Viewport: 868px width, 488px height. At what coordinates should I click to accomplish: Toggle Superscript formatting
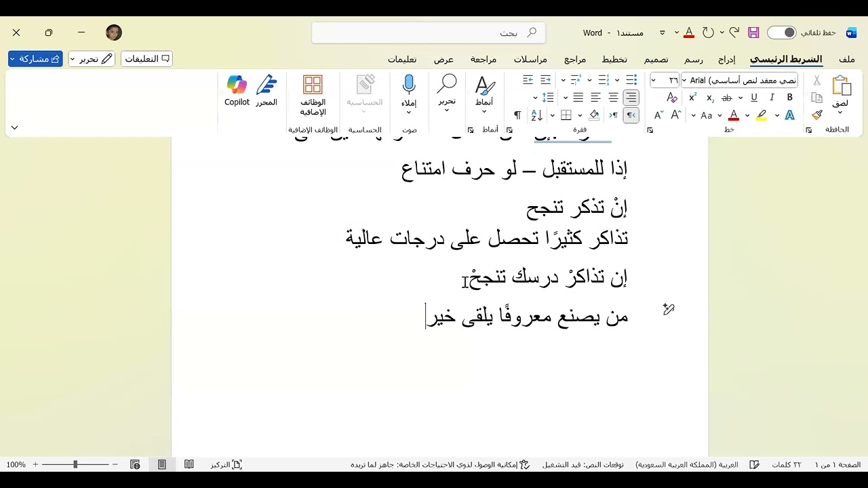coord(692,98)
